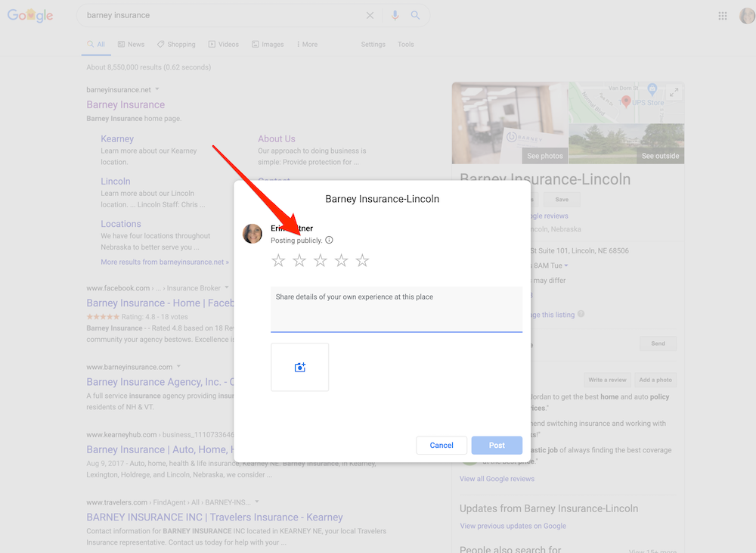Screen dimensions: 756x553
Task: Click Write a review in the business panel
Action: 607,380
